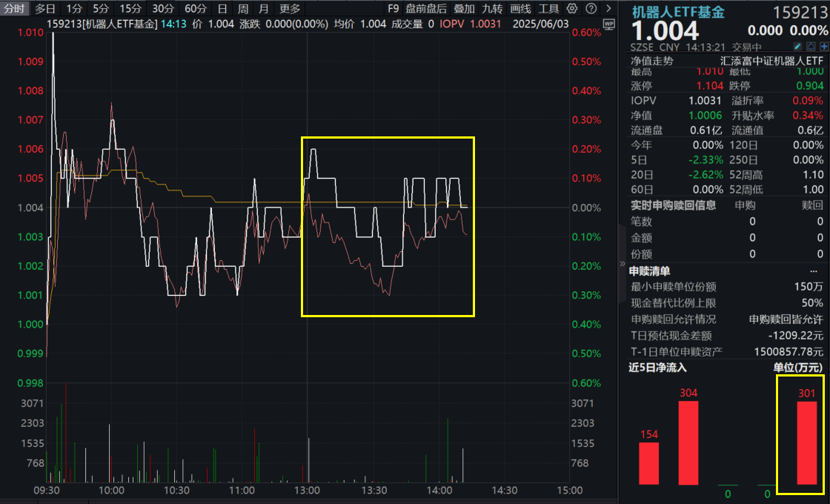Screen dimensions: 830x504
Task: Toggle 盘前盘后 pre/after-market display
Action: (x=426, y=9)
